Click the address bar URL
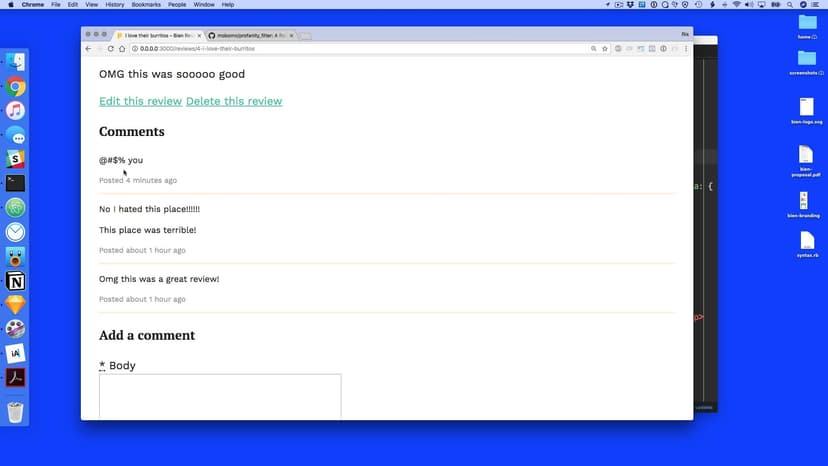828x466 pixels. click(x=300, y=48)
